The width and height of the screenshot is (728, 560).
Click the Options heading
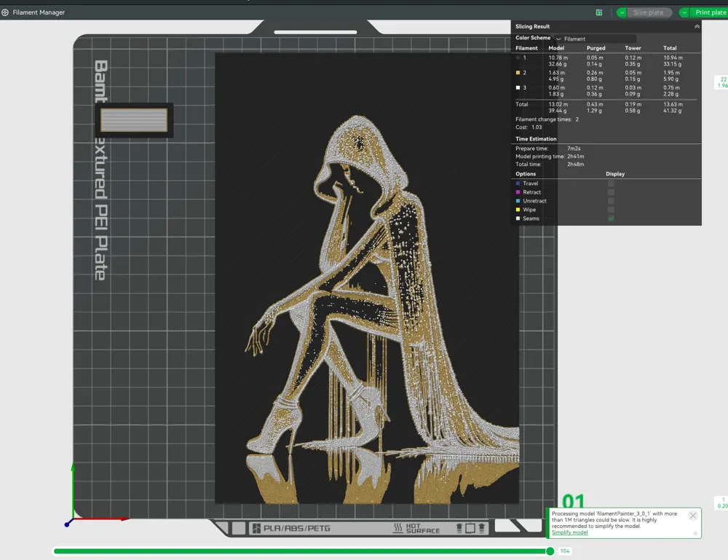tap(526, 174)
